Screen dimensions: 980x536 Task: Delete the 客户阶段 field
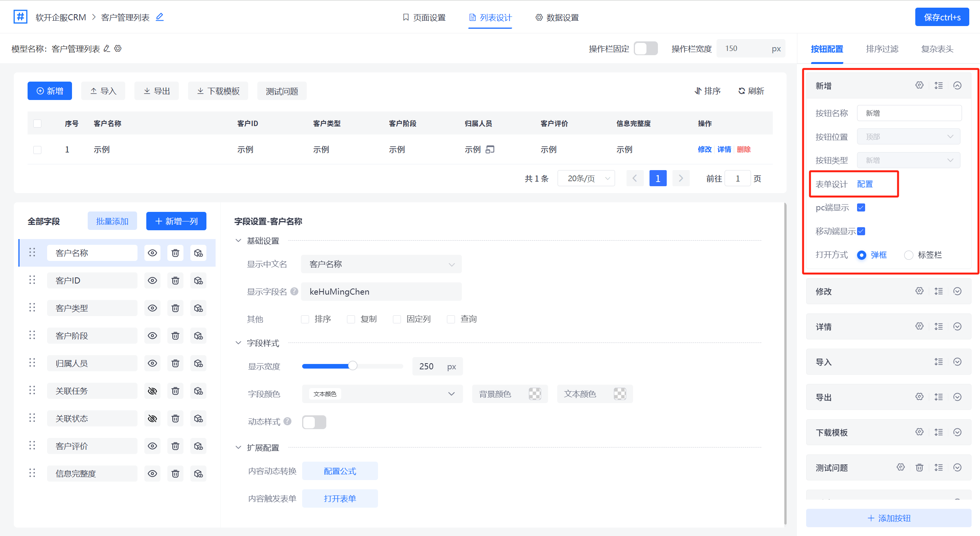pyautogui.click(x=175, y=336)
